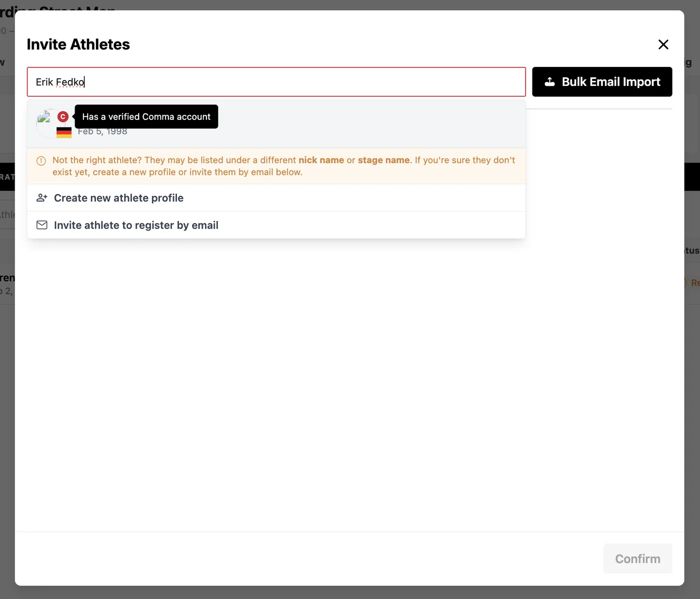Click the info icon in orange notice
The image size is (700, 599).
pyautogui.click(x=41, y=160)
